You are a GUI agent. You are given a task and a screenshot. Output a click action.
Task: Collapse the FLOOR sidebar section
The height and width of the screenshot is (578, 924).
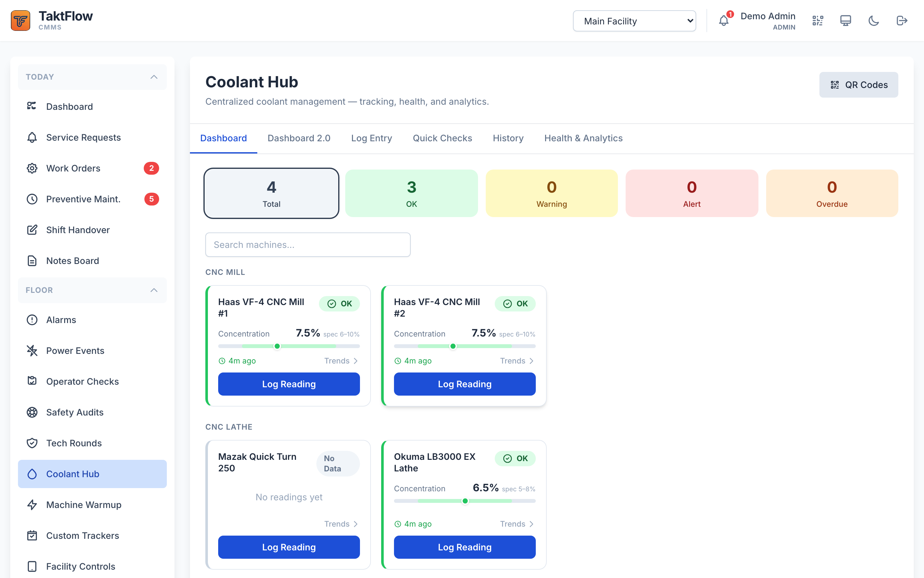pyautogui.click(x=92, y=290)
